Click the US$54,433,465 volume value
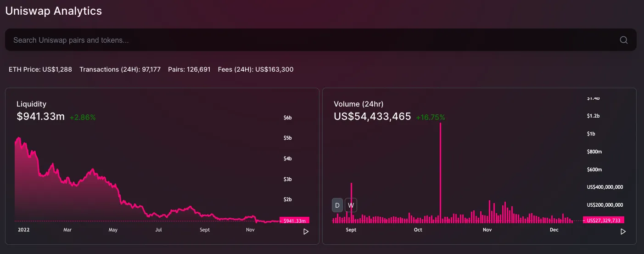Image resolution: width=644 pixels, height=254 pixels. coord(372,117)
